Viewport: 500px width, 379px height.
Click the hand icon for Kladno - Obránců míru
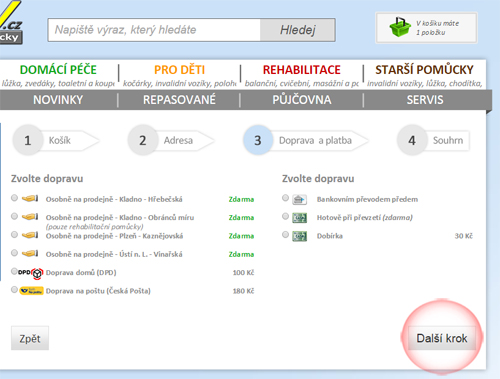(x=30, y=217)
